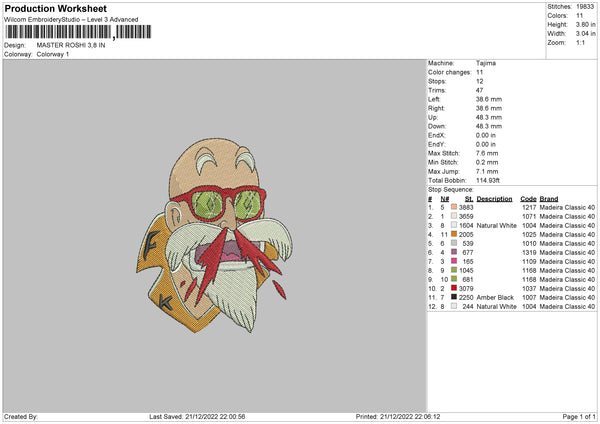
Task: Select stitch count 3079 in stop 10
Action: (x=466, y=289)
